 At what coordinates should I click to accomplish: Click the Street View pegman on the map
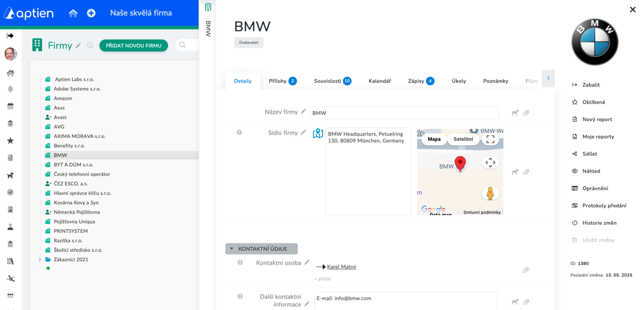490,194
